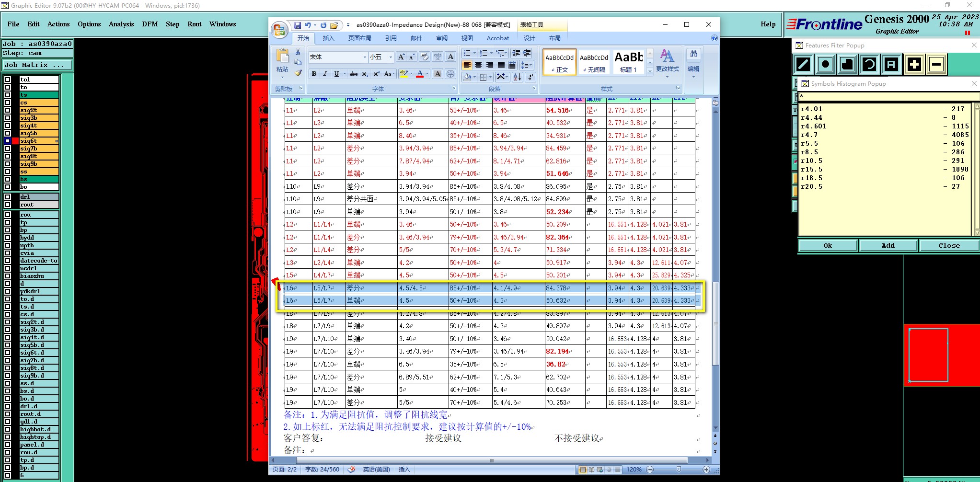Apply superscript formatting
The height and width of the screenshot is (482, 980).
tap(376, 74)
